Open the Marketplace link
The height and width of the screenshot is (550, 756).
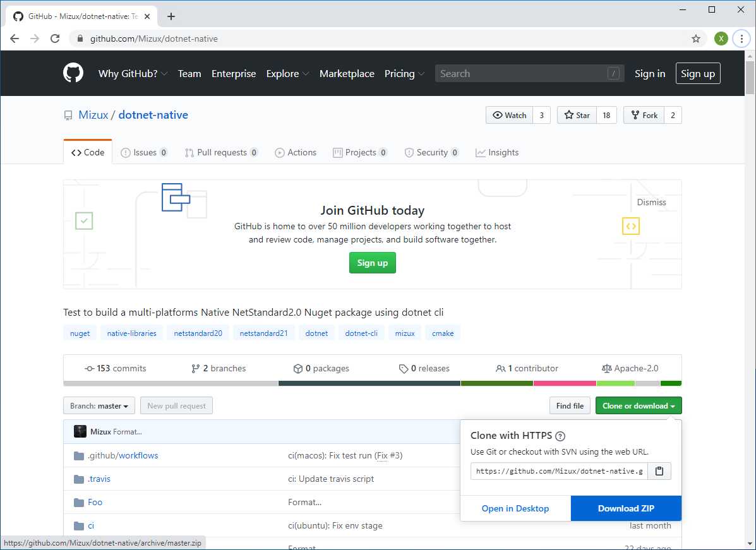pyautogui.click(x=347, y=73)
